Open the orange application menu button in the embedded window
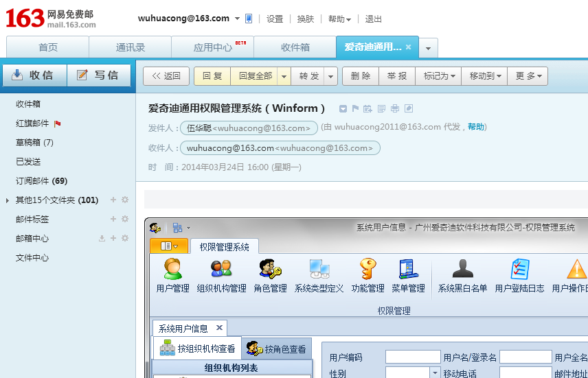Screen dimensions: 588x378 pos(169,246)
